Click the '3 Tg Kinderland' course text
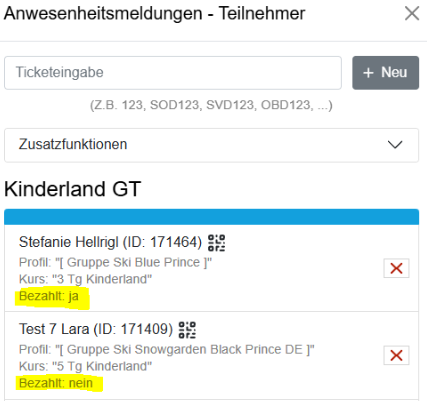This screenshot has height=401, width=427. [x=85, y=279]
